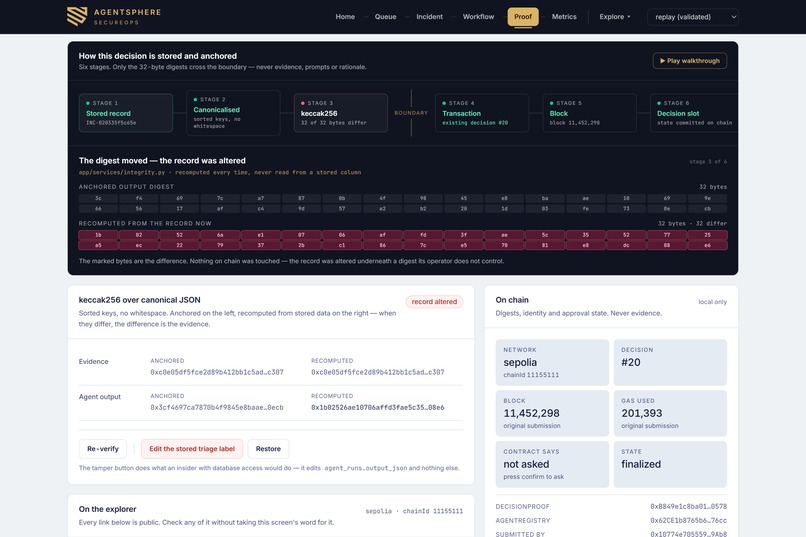The width and height of the screenshot is (806, 537).
Task: Click the GAS USED 201,393 tile
Action: click(x=670, y=413)
